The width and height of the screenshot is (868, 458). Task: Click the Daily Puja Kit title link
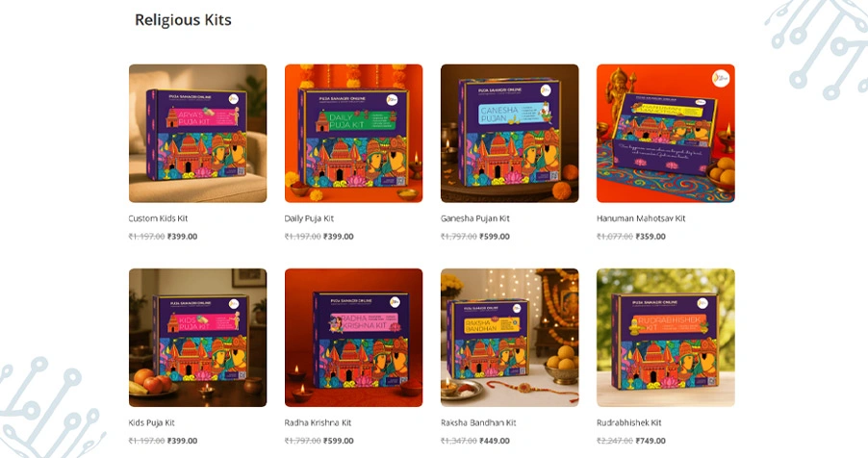point(309,218)
